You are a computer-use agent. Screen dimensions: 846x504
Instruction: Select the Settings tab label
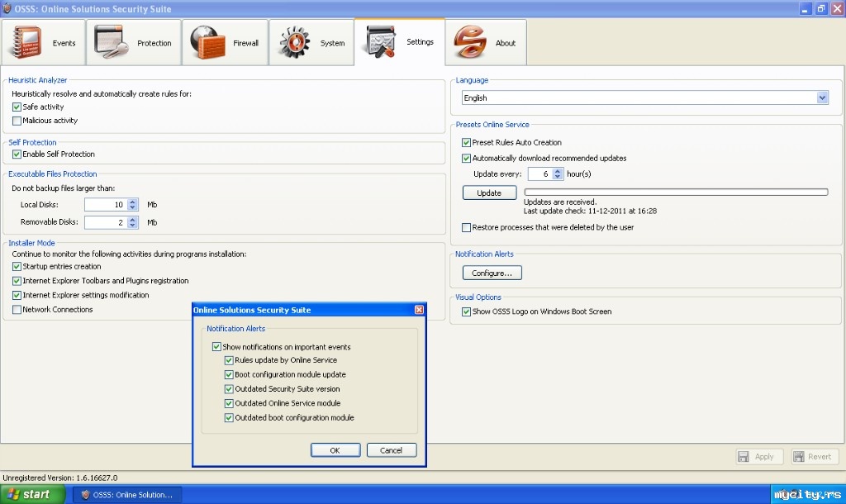tap(420, 41)
